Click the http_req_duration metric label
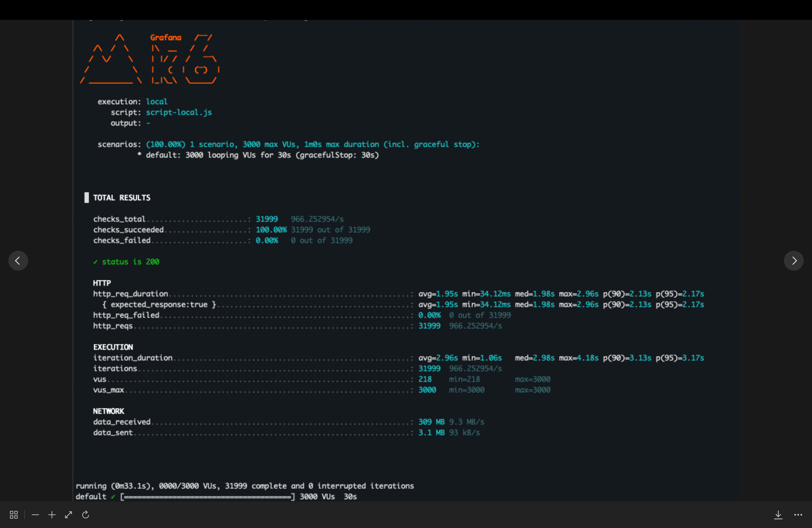812x528 pixels. pyautogui.click(x=131, y=294)
